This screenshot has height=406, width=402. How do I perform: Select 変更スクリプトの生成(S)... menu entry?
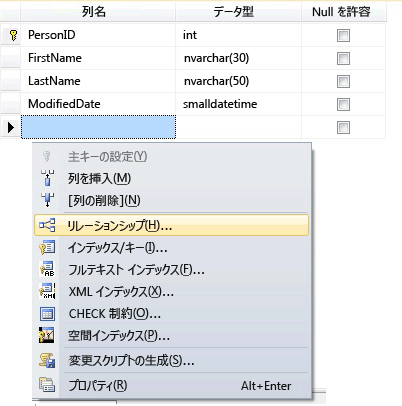click(x=172, y=361)
